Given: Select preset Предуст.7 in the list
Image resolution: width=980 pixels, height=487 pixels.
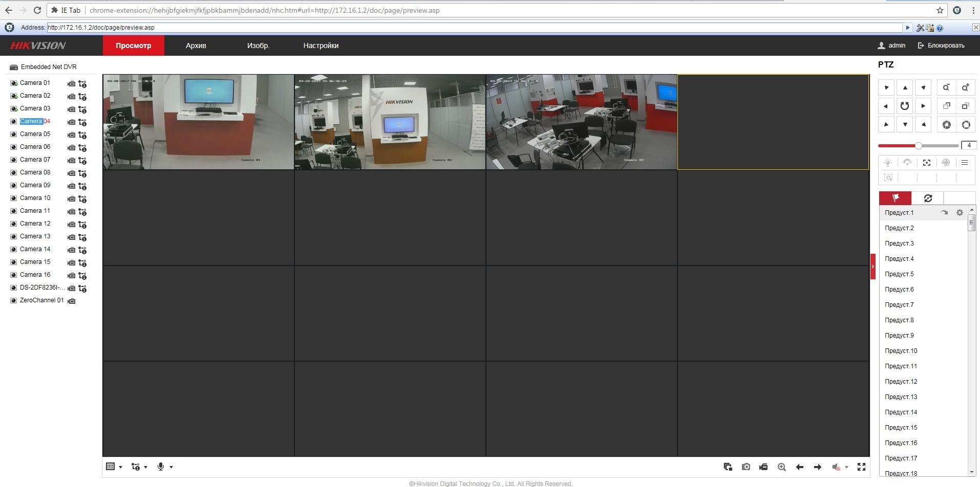Looking at the screenshot, I should click(899, 305).
